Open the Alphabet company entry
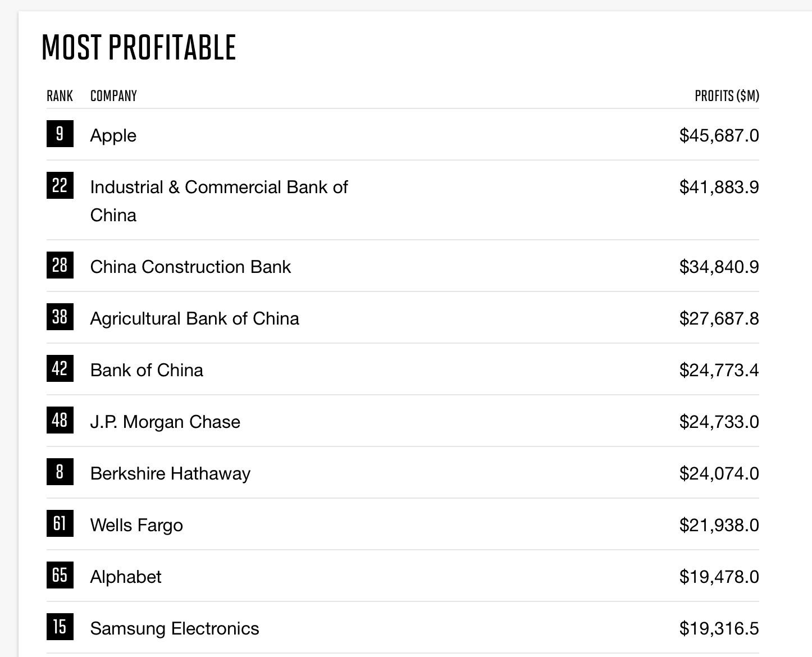Image resolution: width=812 pixels, height=657 pixels. tap(126, 577)
